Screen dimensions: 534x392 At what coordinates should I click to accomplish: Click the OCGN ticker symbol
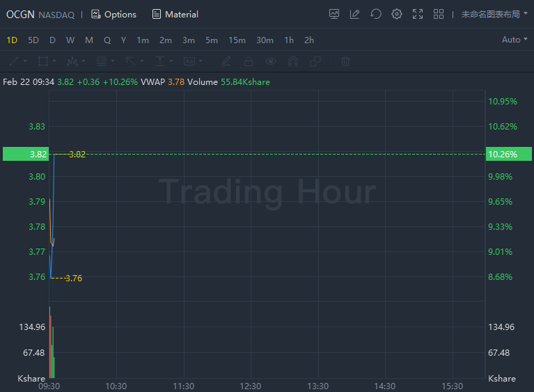coord(20,15)
